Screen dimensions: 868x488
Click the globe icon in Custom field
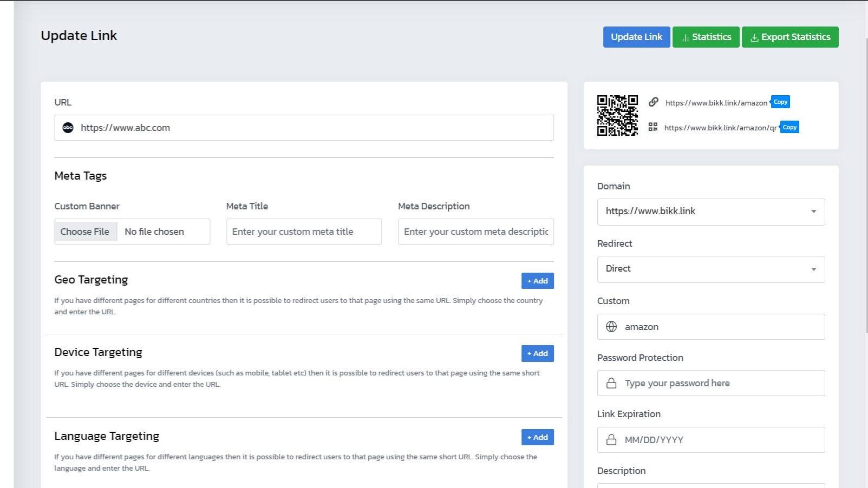point(611,326)
